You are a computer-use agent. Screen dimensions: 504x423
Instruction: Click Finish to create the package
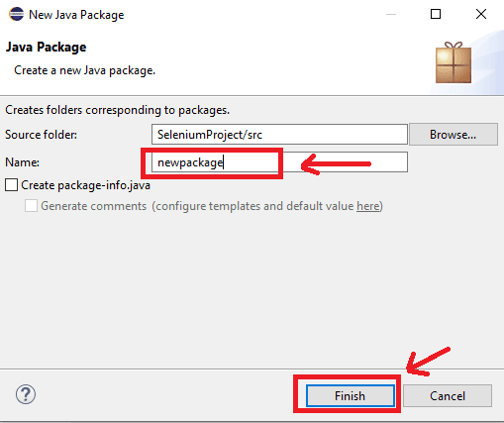[x=350, y=395]
